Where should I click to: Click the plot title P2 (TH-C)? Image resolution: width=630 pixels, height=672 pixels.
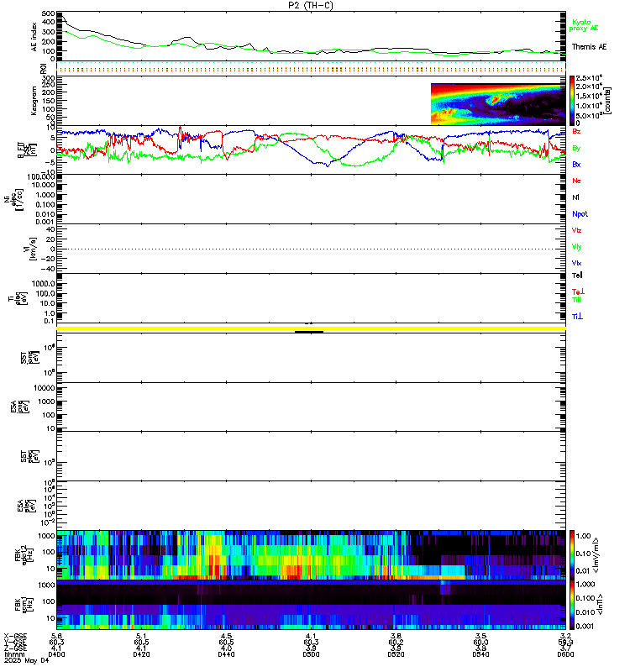click(311, 5)
